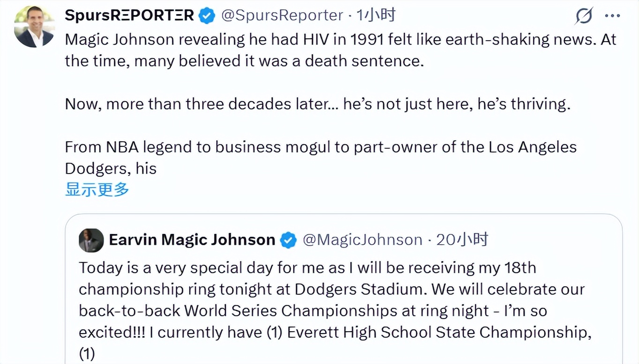Click "Everett High School State Championship" text

pyautogui.click(x=437, y=332)
